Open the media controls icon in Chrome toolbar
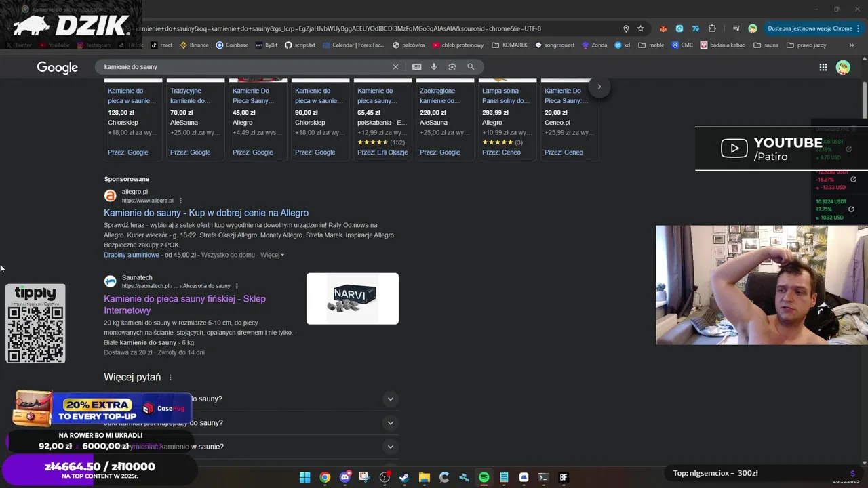Image resolution: width=868 pixels, height=488 pixels. point(736,28)
